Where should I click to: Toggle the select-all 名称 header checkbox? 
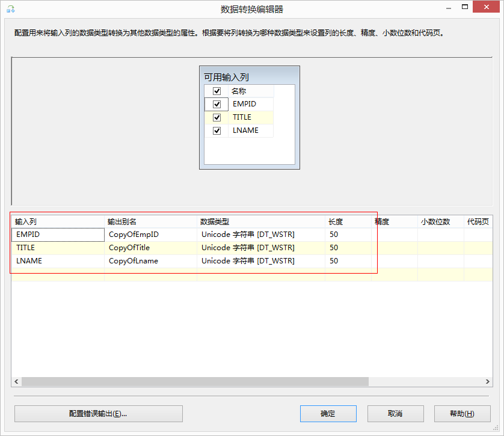tap(217, 91)
